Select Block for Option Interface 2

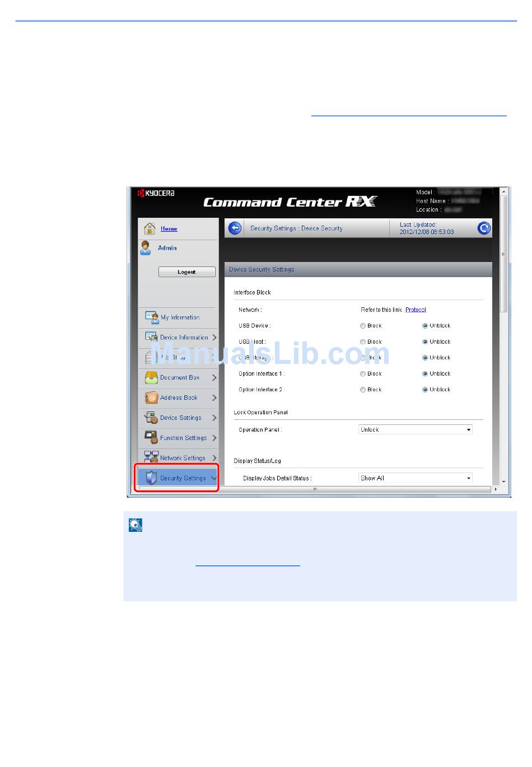click(x=363, y=390)
